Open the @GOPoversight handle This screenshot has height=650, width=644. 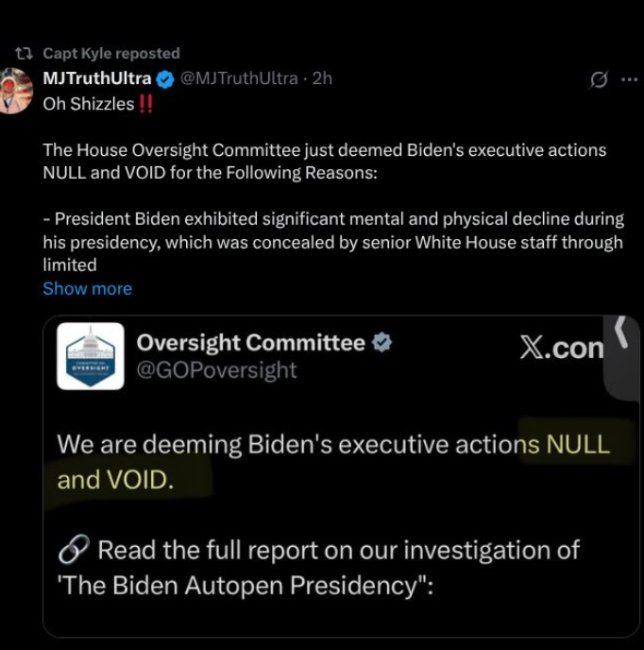click(x=216, y=369)
